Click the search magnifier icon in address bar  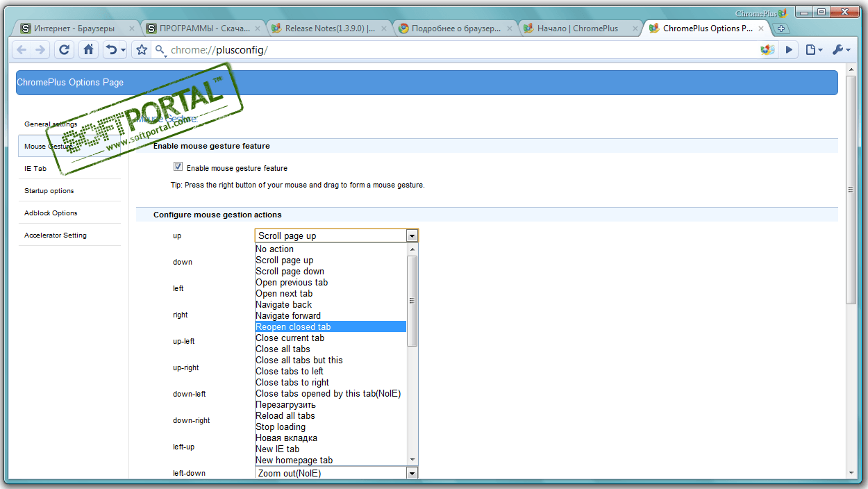(160, 50)
